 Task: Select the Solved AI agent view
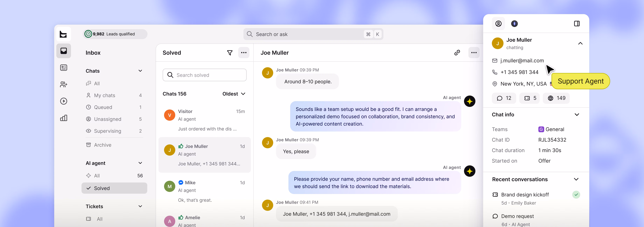pyautogui.click(x=114, y=188)
